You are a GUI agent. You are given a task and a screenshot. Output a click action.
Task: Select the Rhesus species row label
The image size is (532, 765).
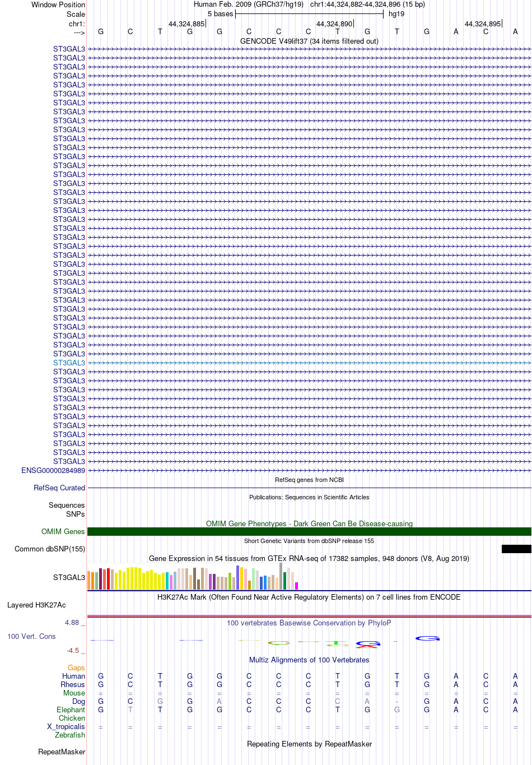coord(73,684)
